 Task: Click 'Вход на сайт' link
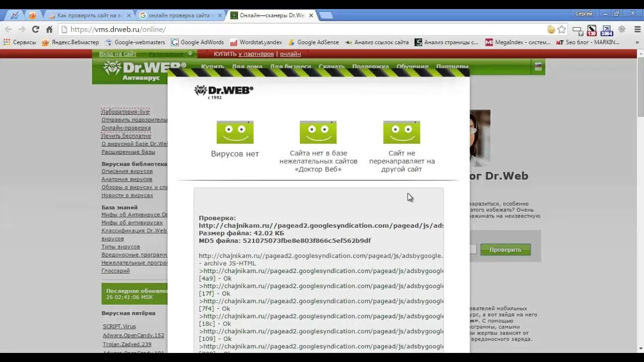coord(117,54)
